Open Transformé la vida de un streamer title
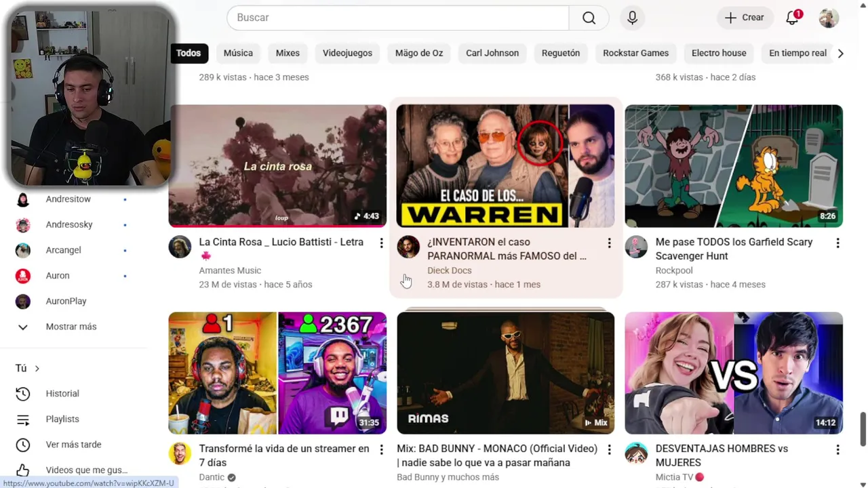868x488 pixels. click(284, 455)
